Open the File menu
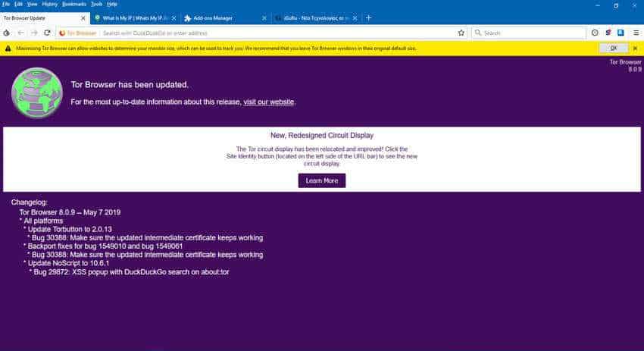This screenshot has width=644, height=351. tap(6, 4)
